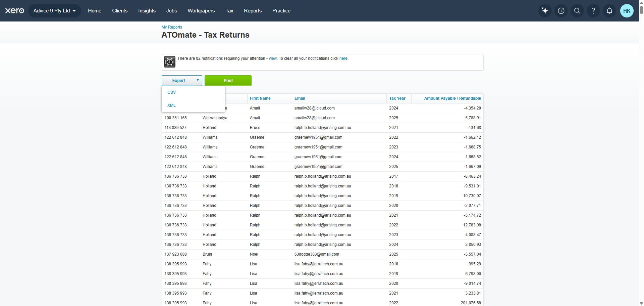Image resolution: width=644 pixels, height=306 pixels.
Task: Open the Home menu
Action: pos(95,11)
